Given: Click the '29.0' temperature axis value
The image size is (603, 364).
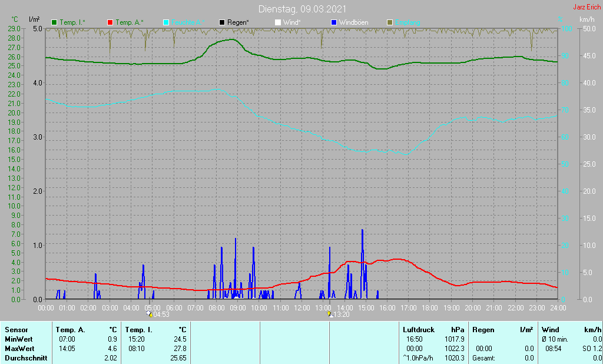Looking at the screenshot, I should pyautogui.click(x=14, y=29).
